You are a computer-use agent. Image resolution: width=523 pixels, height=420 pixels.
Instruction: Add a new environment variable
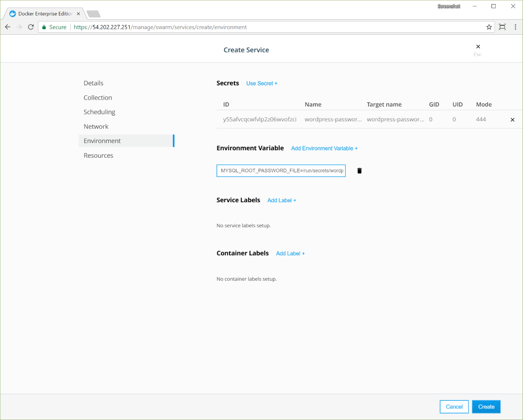[x=324, y=148]
